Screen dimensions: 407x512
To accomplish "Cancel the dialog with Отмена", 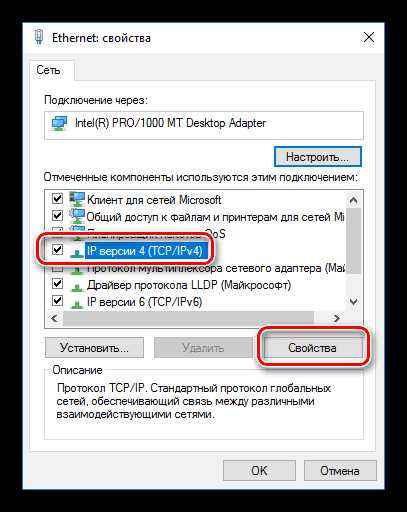I will 340,470.
